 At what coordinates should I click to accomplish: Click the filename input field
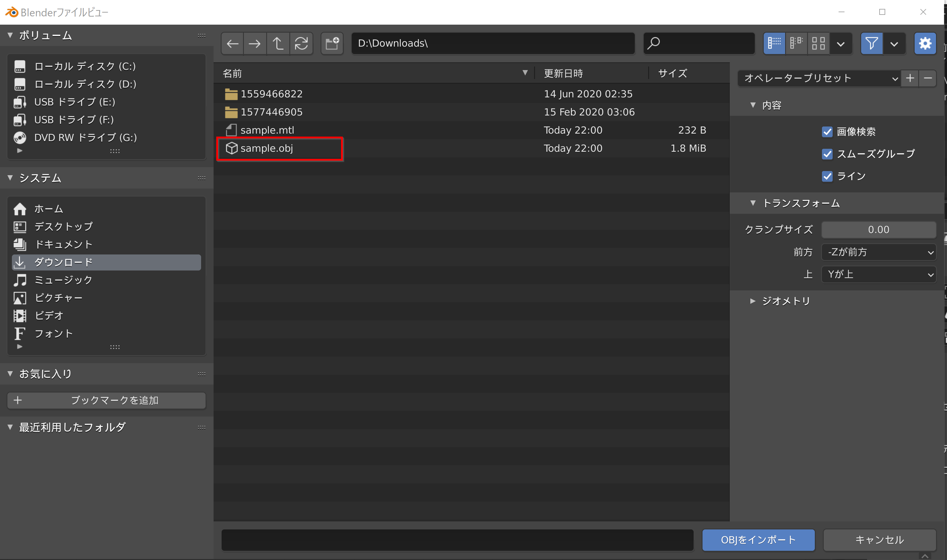pos(457,540)
